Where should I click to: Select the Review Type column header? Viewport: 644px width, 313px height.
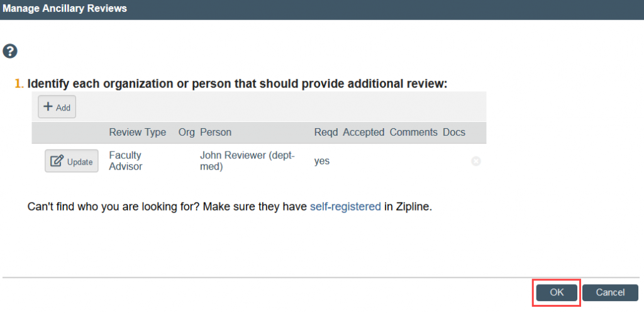click(x=138, y=133)
